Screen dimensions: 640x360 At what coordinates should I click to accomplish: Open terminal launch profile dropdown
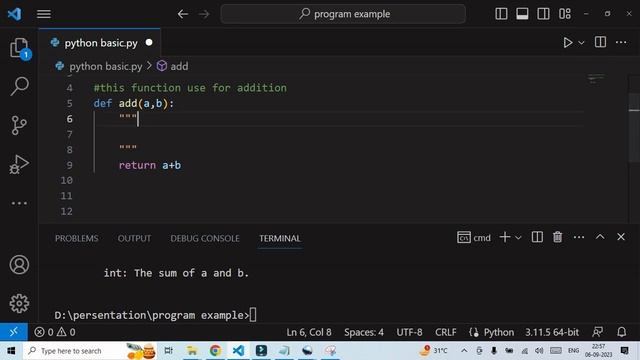coord(518,238)
